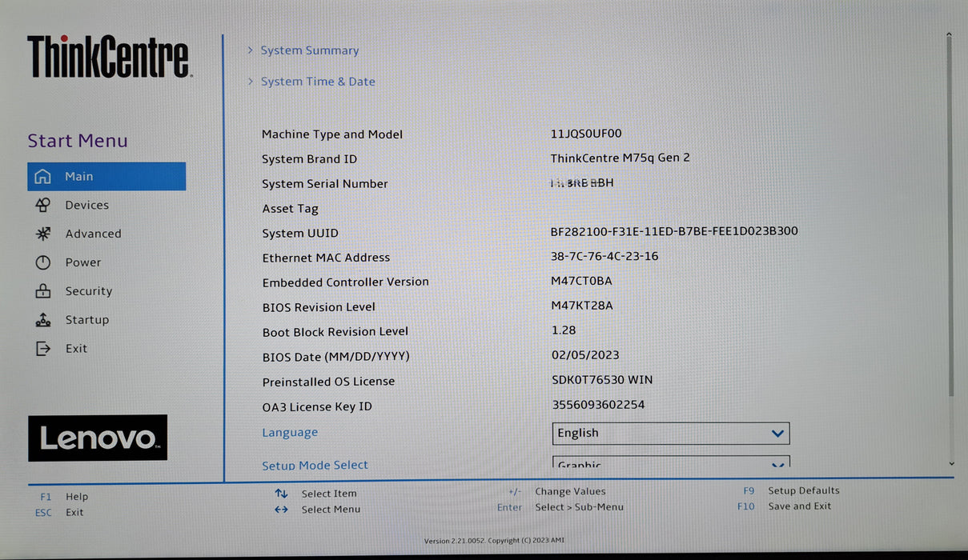Image resolution: width=968 pixels, height=560 pixels.
Task: Open the Power menu
Action: [83, 262]
